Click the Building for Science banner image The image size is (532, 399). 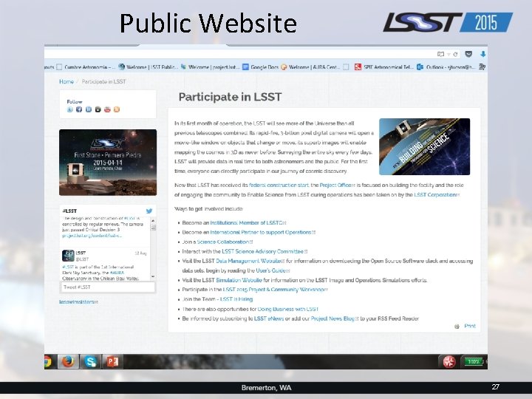(x=424, y=146)
